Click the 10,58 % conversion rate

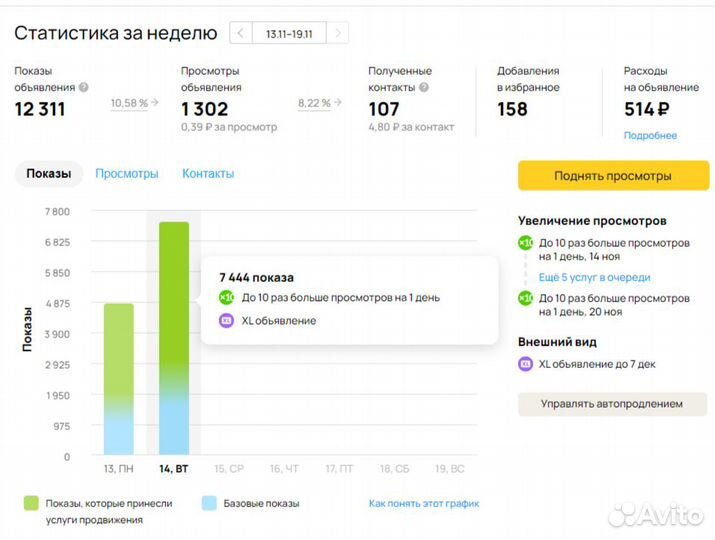point(130,103)
